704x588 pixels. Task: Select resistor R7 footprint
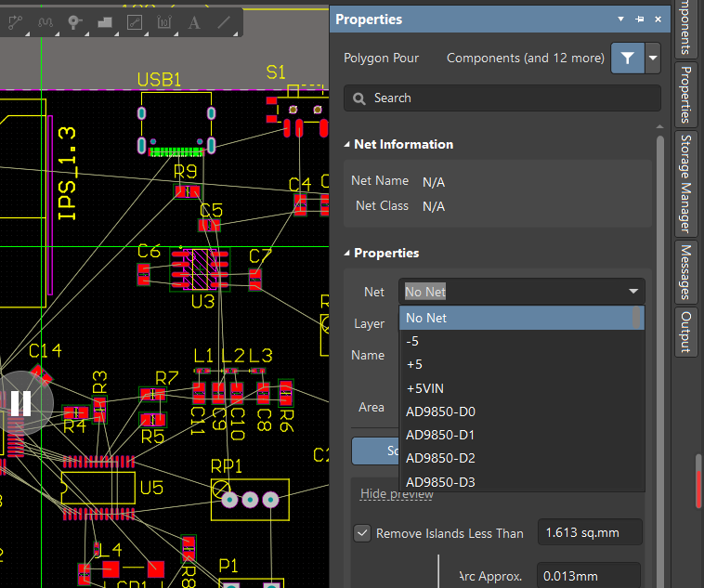pos(152,394)
